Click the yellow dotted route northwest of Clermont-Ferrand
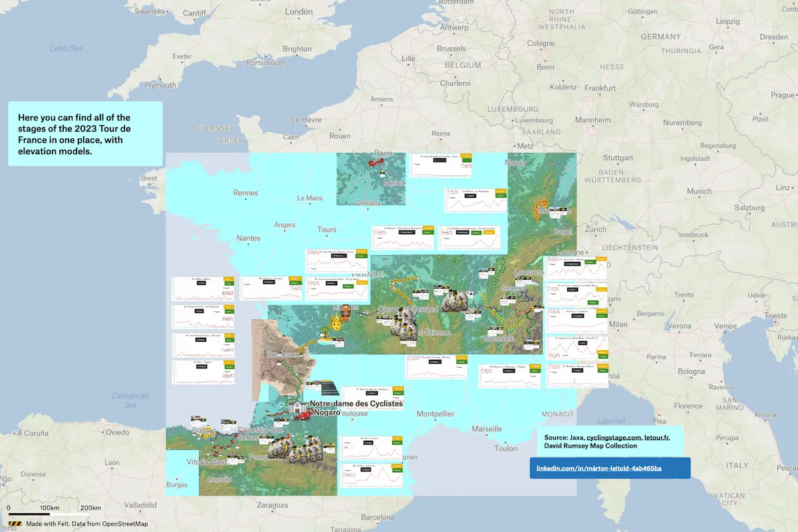 tap(400, 287)
